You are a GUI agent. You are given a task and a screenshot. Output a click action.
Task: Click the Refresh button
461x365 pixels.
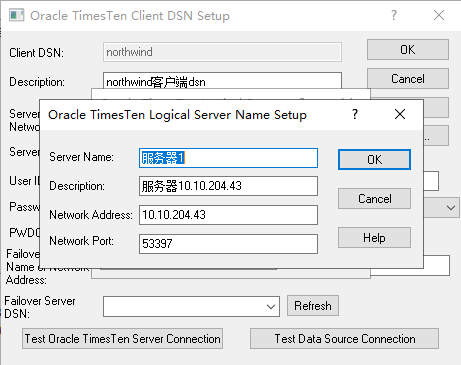click(x=313, y=306)
